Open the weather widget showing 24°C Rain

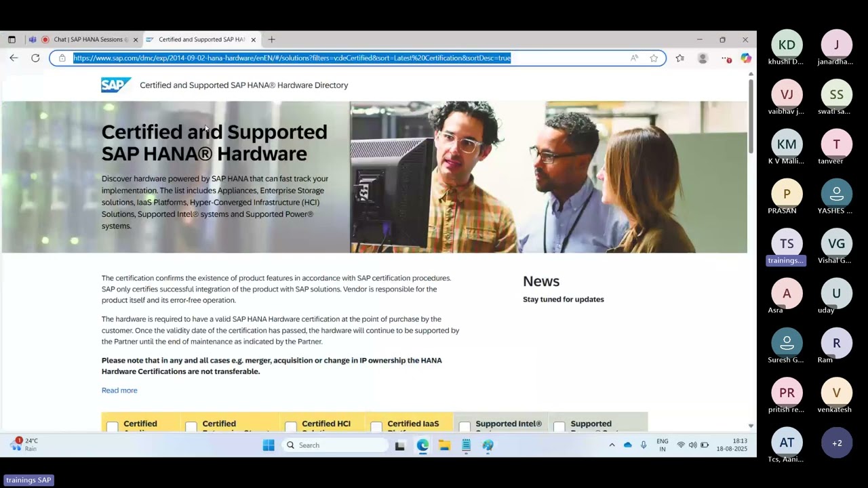[x=24, y=445]
